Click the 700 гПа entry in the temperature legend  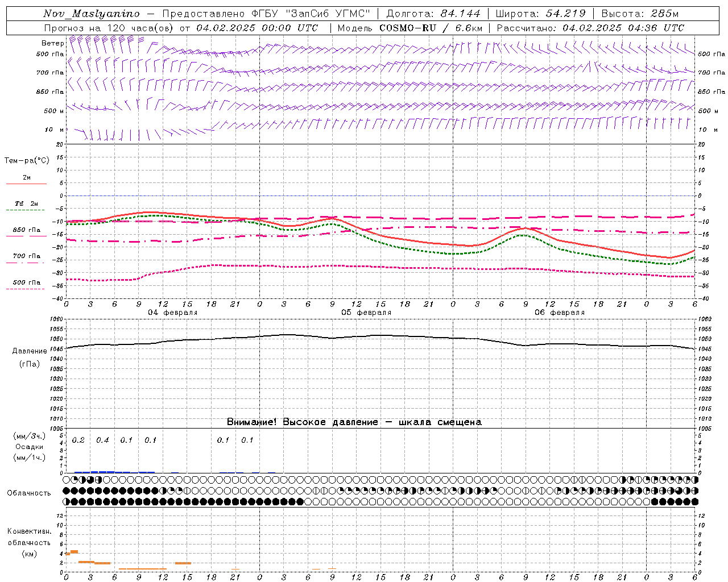click(26, 256)
